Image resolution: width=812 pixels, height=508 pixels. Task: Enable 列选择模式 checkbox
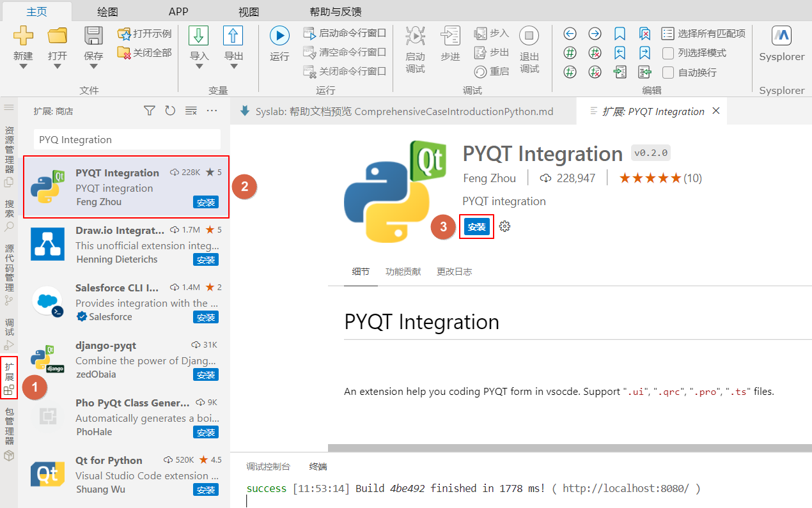coord(668,54)
